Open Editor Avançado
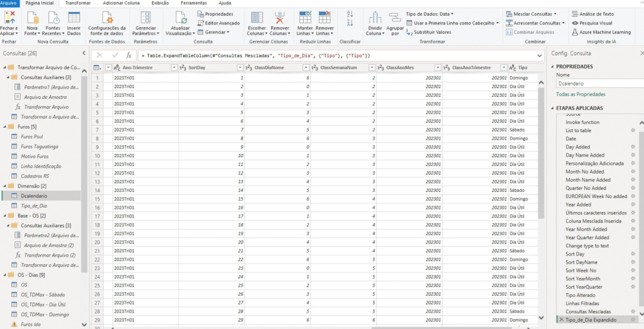Viewport: 644px width, 329px height. (x=218, y=23)
